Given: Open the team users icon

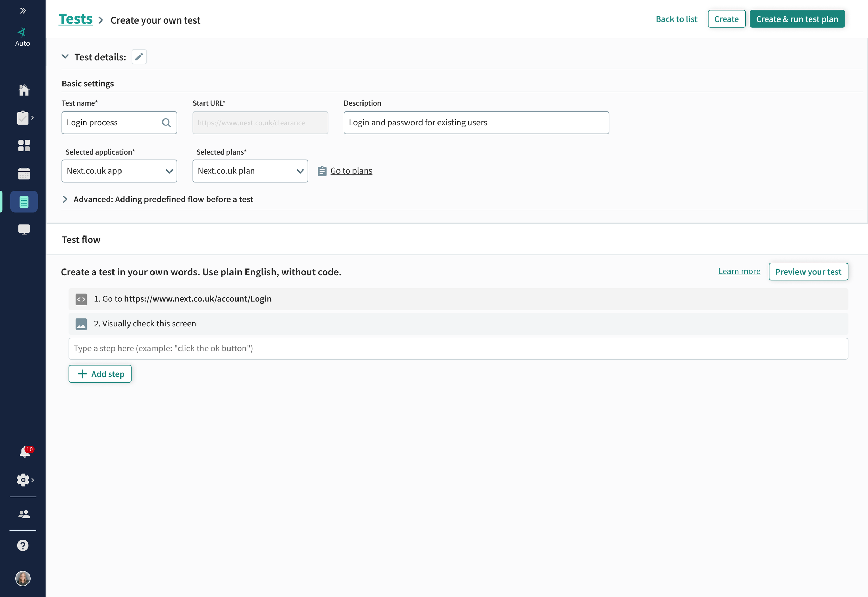Looking at the screenshot, I should (x=24, y=514).
